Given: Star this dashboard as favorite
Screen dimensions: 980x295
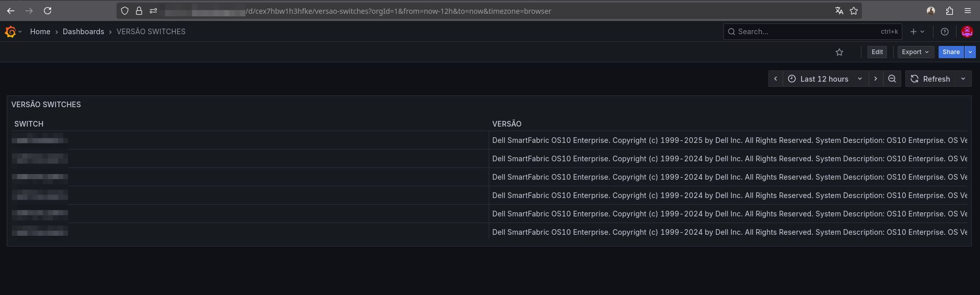Looking at the screenshot, I should pyautogui.click(x=839, y=52).
